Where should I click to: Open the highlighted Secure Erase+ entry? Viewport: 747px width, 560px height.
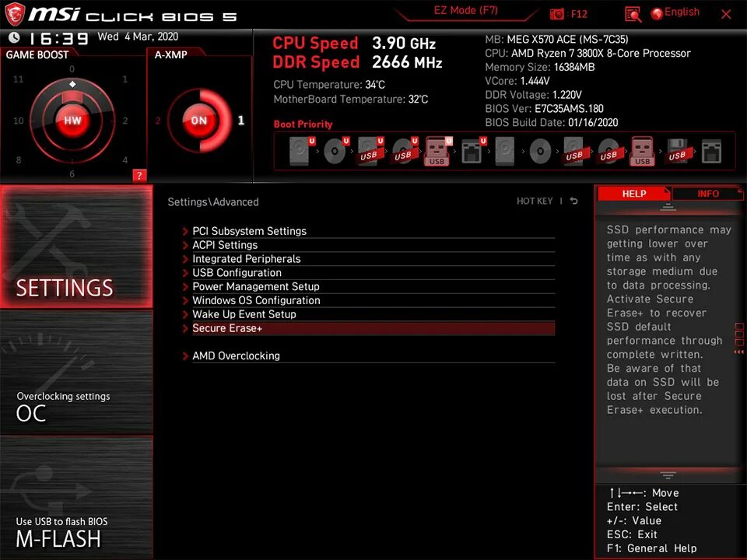point(369,328)
